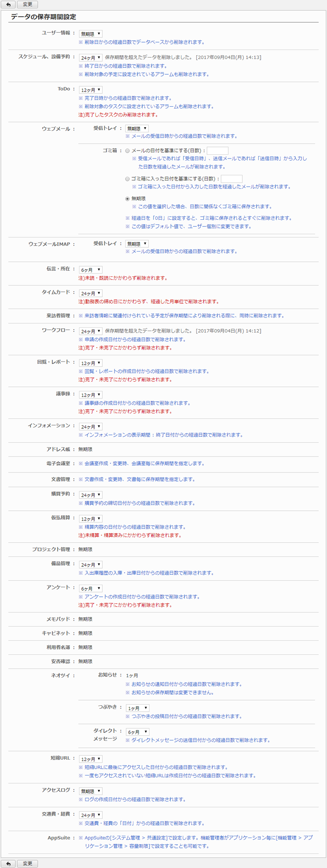Expand the 伝言・所在 period dropdown
The height and width of the screenshot is (868, 327).
tap(90, 270)
